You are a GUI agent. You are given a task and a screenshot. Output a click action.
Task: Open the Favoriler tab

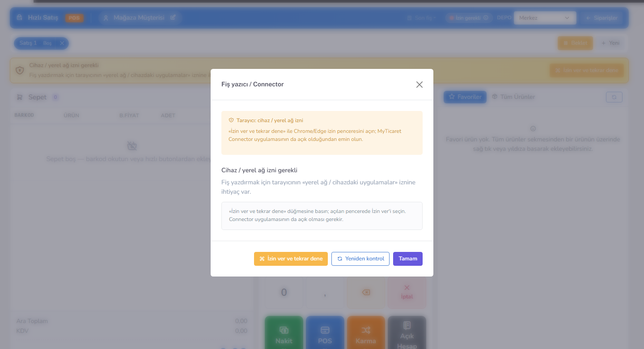tap(465, 97)
